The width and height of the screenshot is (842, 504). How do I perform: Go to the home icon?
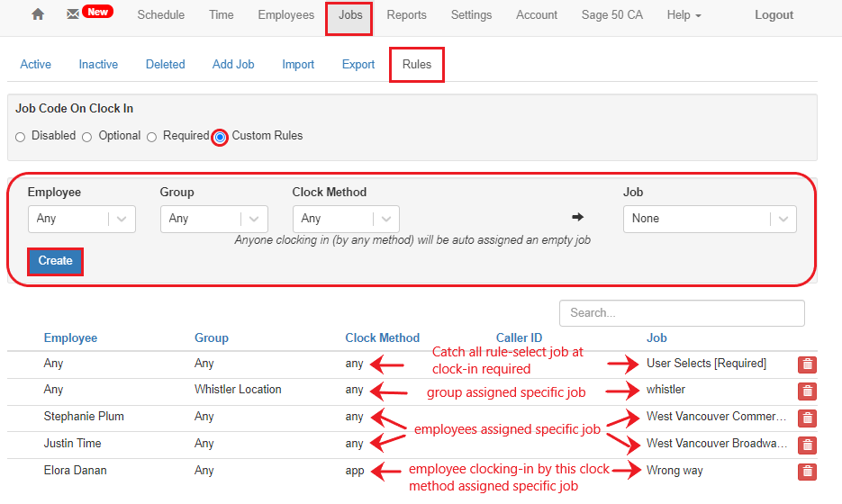[38, 14]
